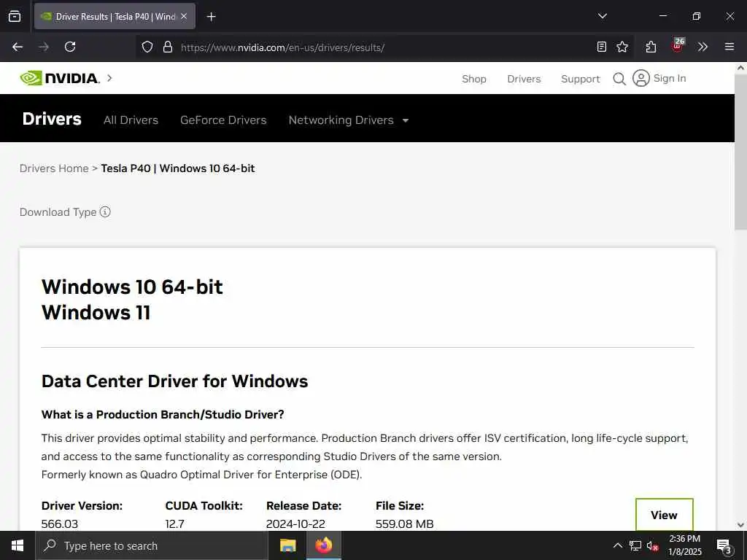
Task: Open tracking protection shield icon
Action: tap(147, 47)
